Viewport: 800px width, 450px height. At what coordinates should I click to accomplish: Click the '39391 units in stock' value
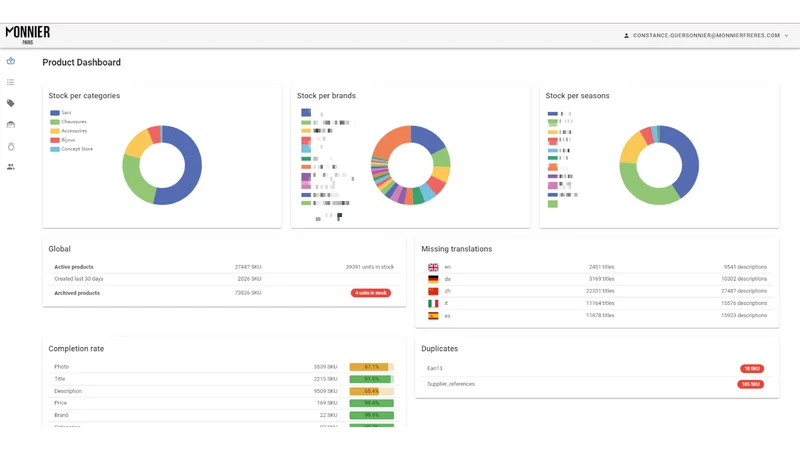pos(370,267)
